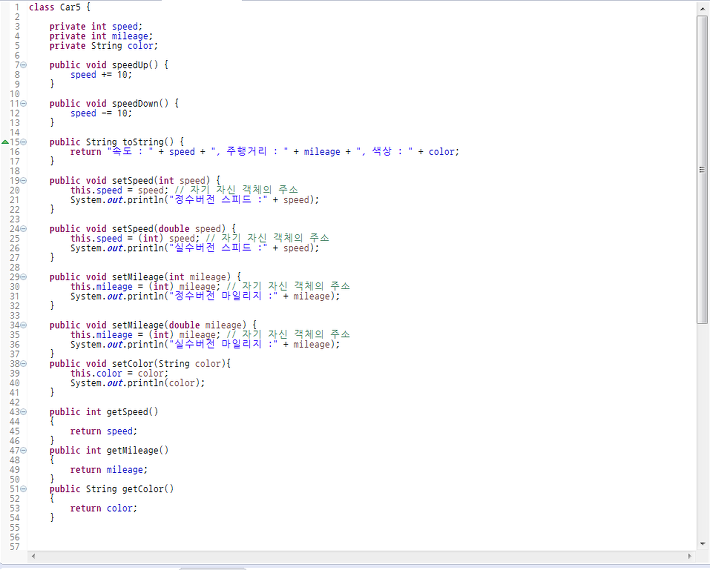The image size is (710, 570).
Task: Click the println with '실수버전 마일리지' on line 36
Action: click(x=205, y=345)
